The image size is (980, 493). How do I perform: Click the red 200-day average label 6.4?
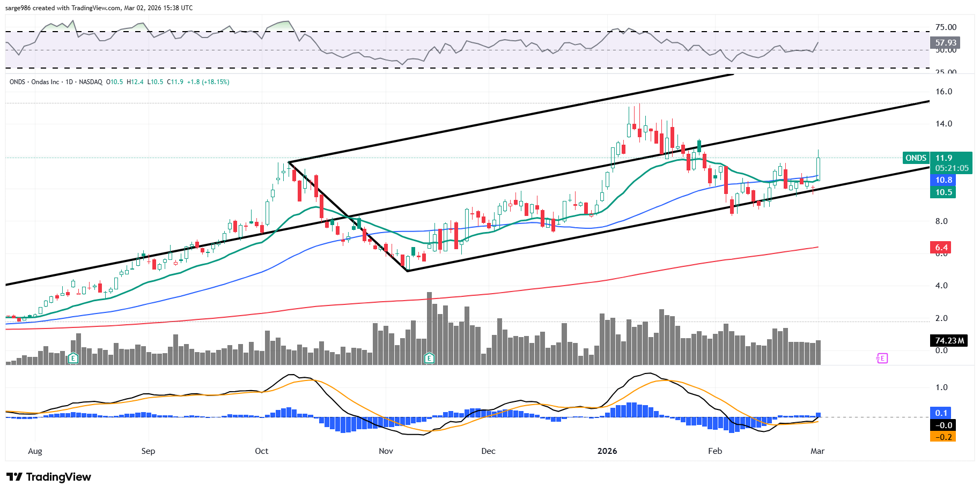(941, 248)
